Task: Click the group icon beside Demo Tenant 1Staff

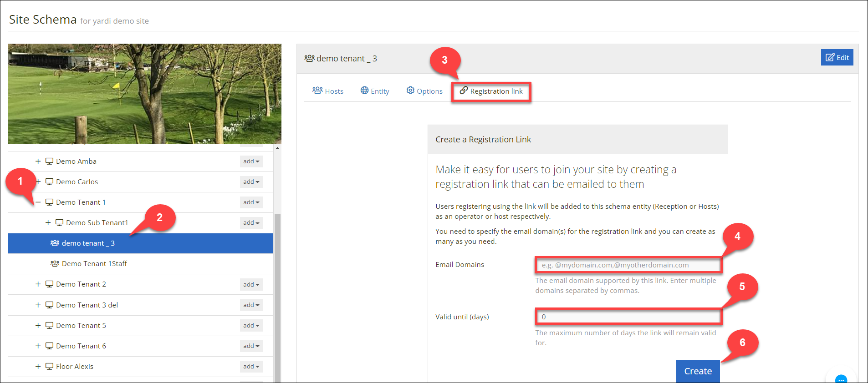Action: pos(55,263)
